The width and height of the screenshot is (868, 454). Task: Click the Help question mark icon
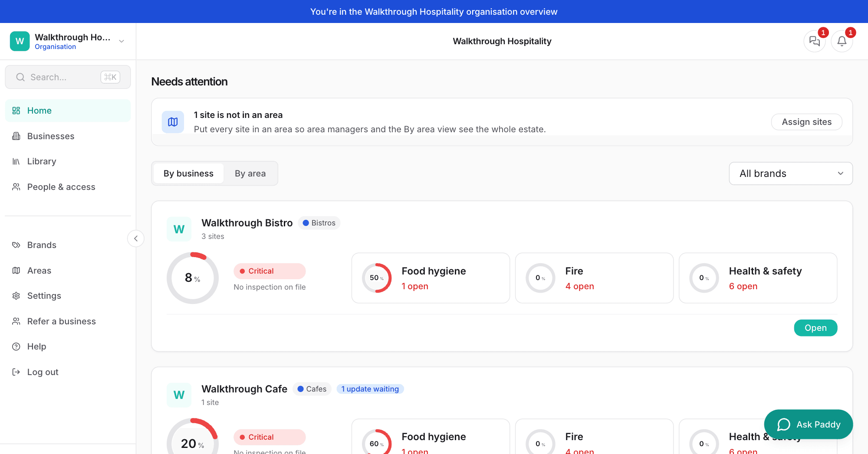tap(16, 346)
